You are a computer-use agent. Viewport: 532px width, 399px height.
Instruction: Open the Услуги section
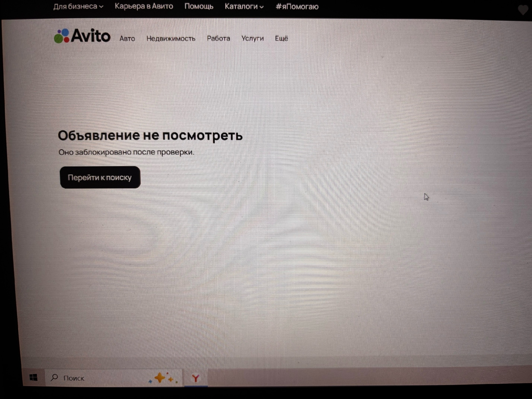(x=252, y=39)
